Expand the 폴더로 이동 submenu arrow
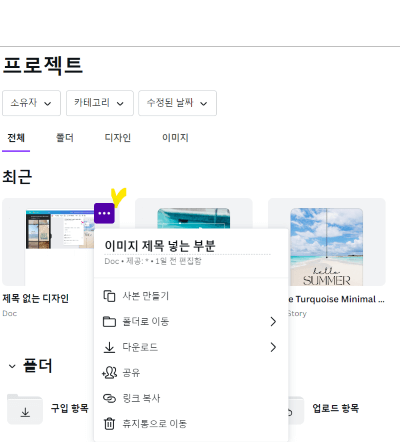 (x=273, y=322)
